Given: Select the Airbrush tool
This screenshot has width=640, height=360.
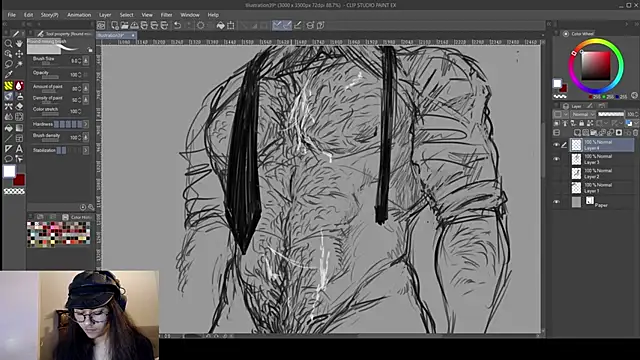Looking at the screenshot, I should [19, 96].
